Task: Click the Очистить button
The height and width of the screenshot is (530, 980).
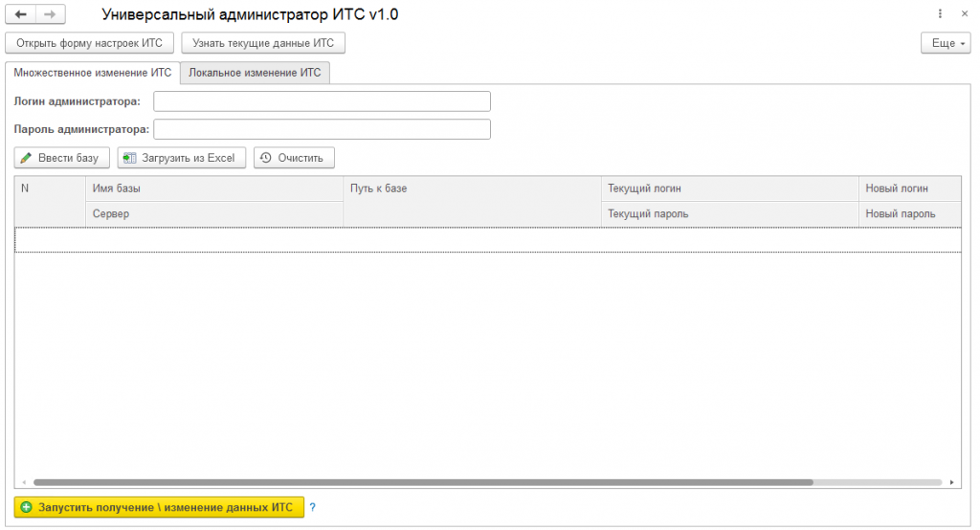Action: tap(295, 158)
